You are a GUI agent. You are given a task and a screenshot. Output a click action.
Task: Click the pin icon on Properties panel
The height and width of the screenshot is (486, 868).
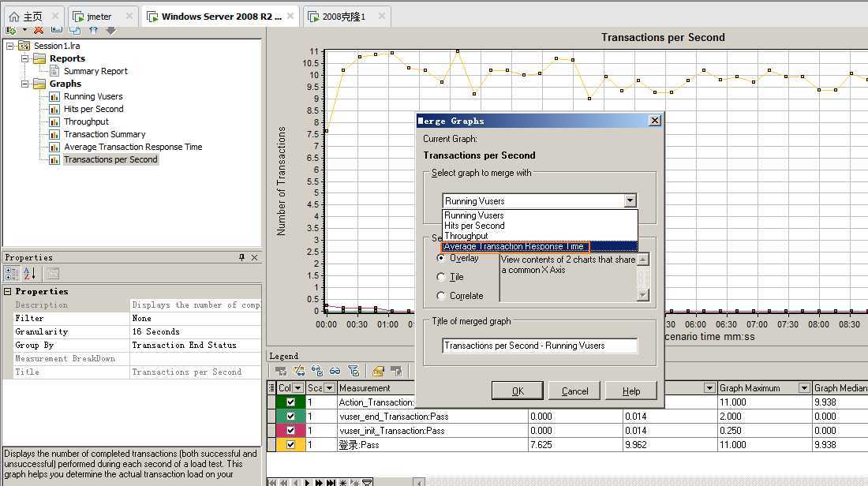(242, 257)
